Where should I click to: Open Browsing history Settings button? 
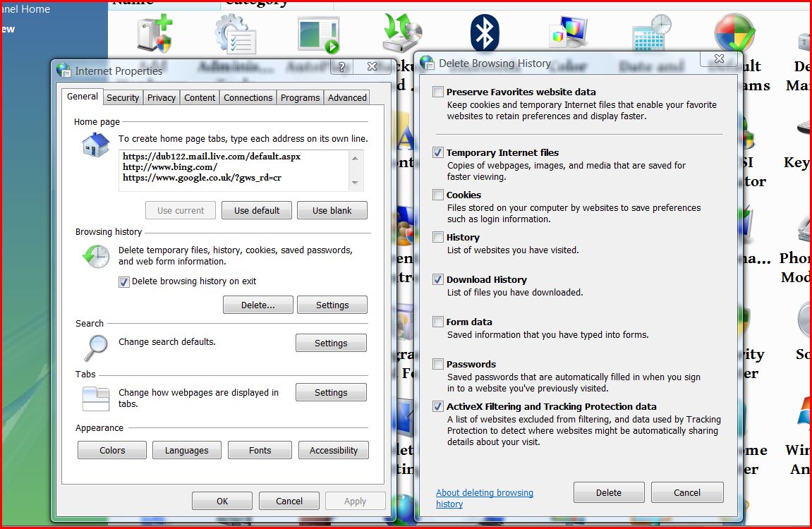coord(332,305)
